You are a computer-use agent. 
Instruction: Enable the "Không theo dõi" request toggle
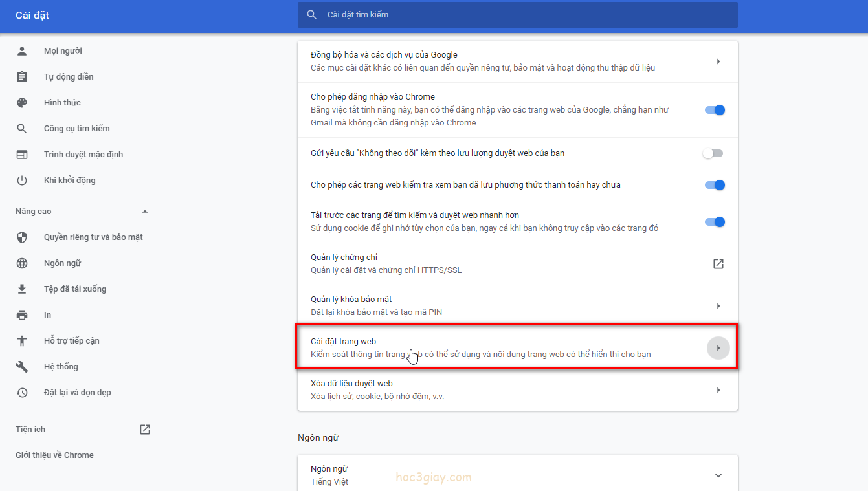pyautogui.click(x=713, y=153)
